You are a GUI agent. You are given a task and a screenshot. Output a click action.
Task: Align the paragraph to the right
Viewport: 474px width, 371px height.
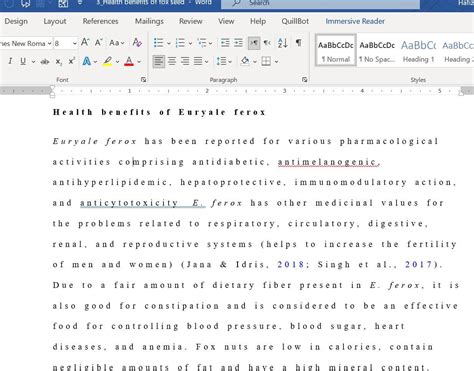185,61
